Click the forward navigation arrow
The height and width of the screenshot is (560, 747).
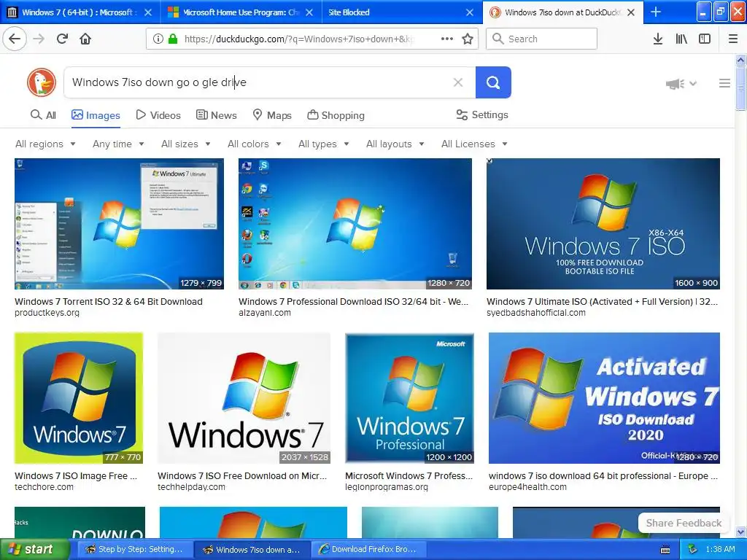(39, 39)
